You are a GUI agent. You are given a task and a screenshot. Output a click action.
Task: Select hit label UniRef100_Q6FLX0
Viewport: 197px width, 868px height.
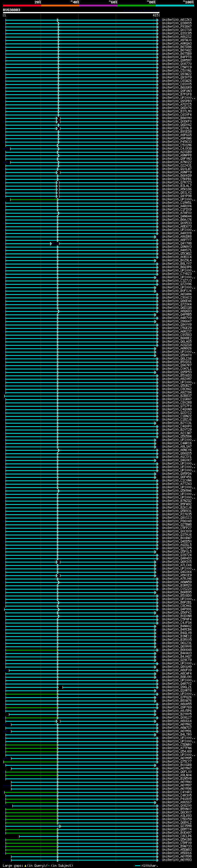177,771
